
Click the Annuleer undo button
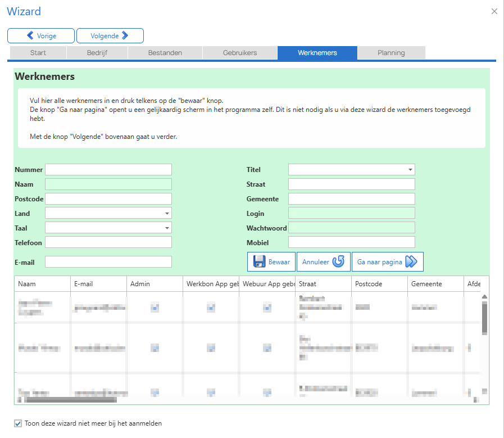323,262
